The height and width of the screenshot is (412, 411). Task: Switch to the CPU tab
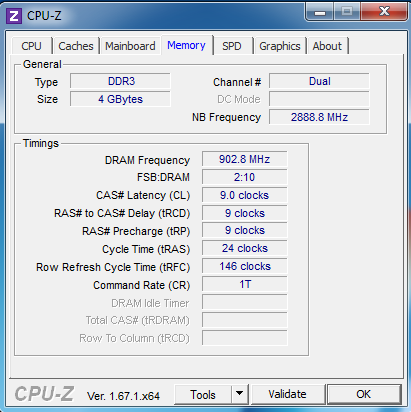[31, 46]
